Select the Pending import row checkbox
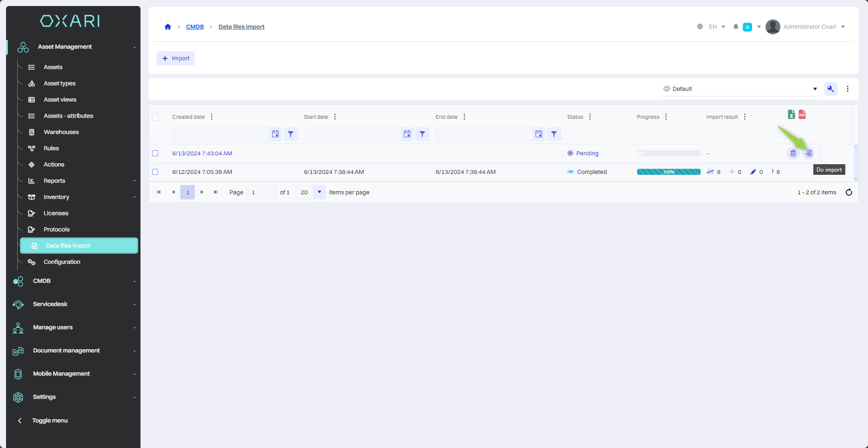The image size is (868, 448). click(x=155, y=154)
